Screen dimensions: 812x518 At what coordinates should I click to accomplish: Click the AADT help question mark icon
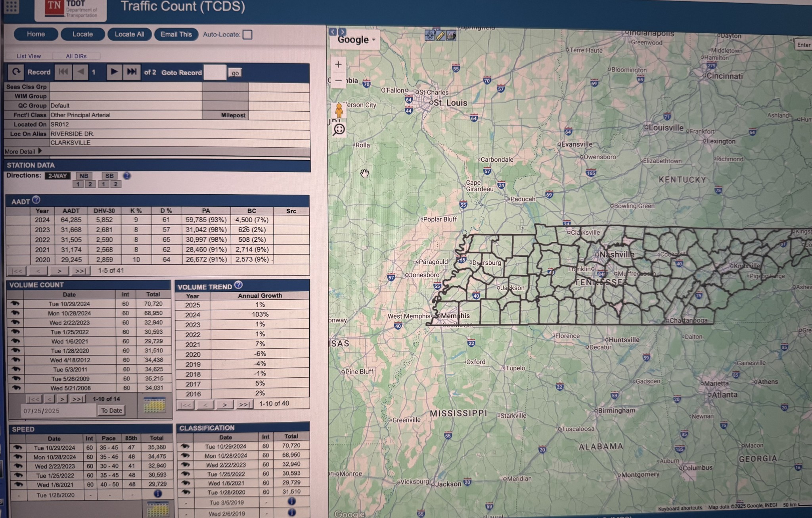(36, 200)
